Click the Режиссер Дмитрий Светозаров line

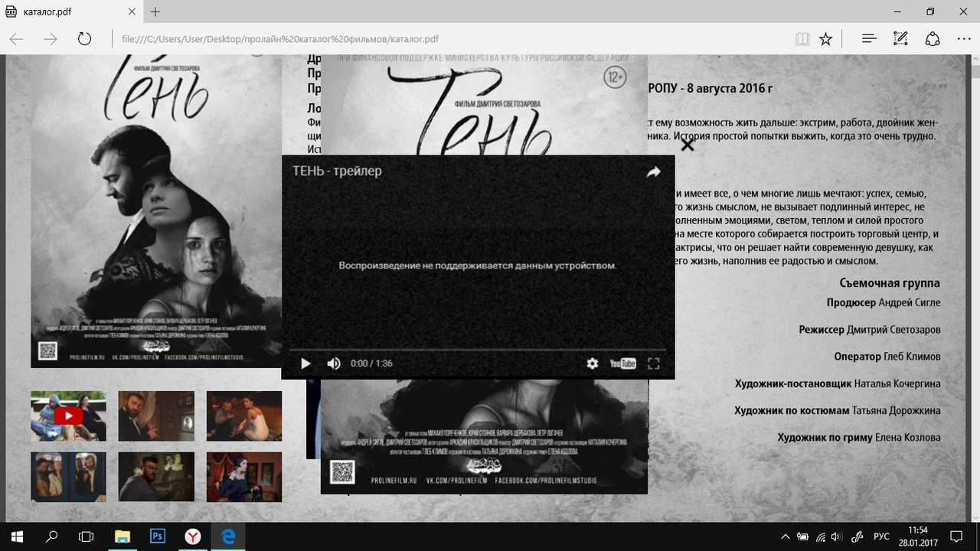point(870,329)
